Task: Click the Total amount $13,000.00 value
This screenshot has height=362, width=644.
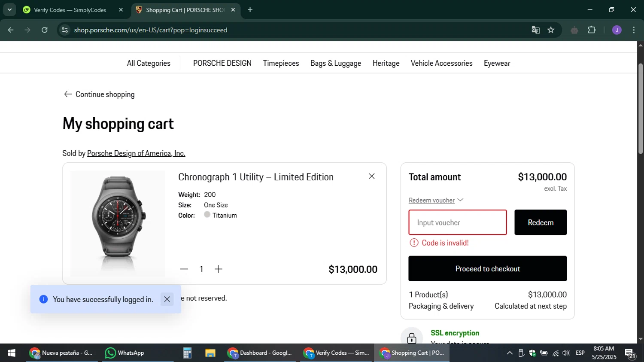Action: point(542,177)
